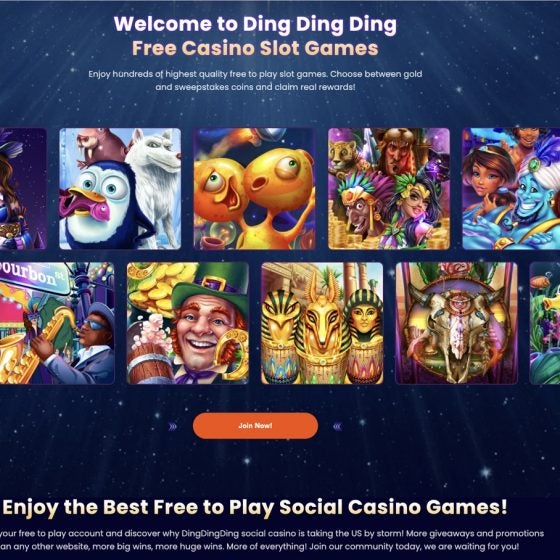This screenshot has width=560, height=560.
Task: Click the Welcome to Ding Ding Ding heading
Action: pyautogui.click(x=255, y=24)
